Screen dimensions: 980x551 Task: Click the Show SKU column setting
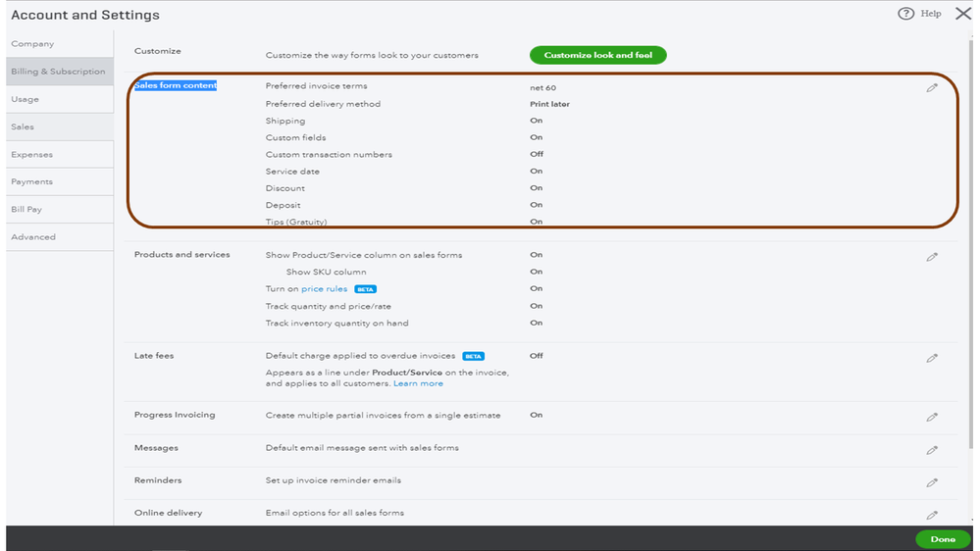(326, 272)
